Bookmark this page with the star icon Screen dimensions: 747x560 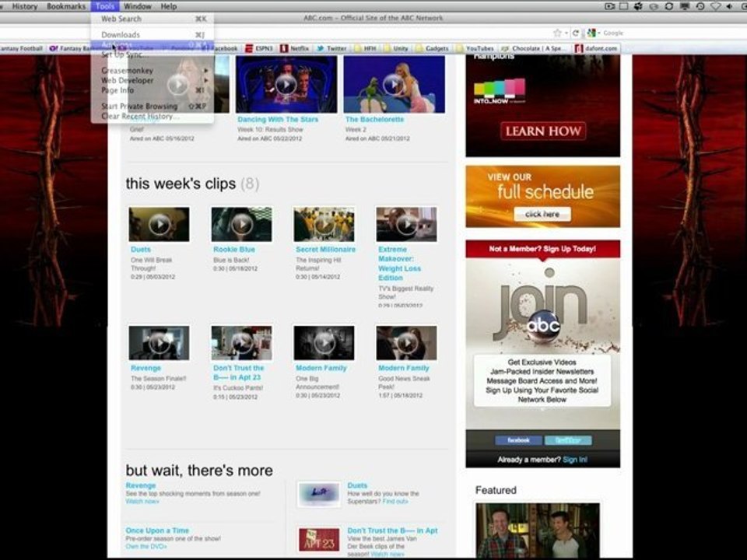click(557, 33)
